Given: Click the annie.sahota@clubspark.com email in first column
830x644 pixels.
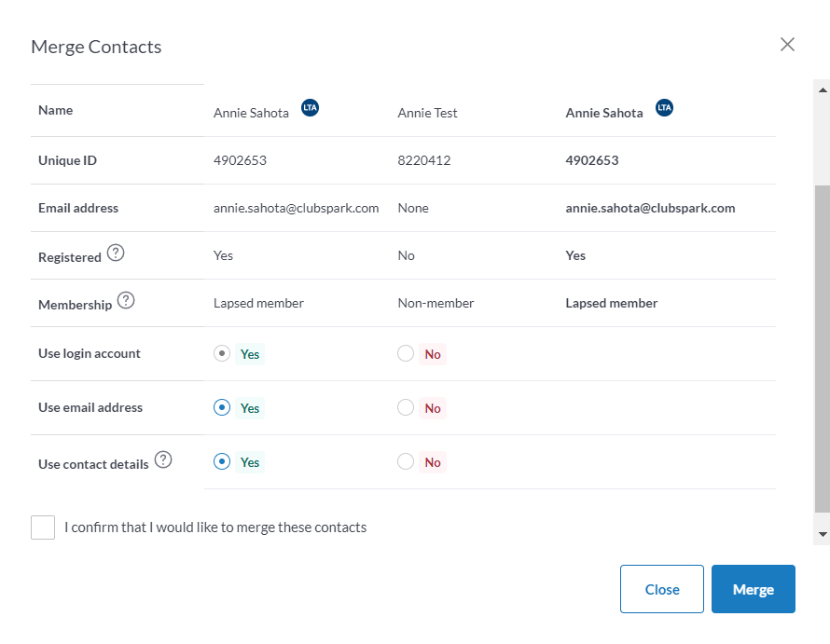Looking at the screenshot, I should pos(296,208).
